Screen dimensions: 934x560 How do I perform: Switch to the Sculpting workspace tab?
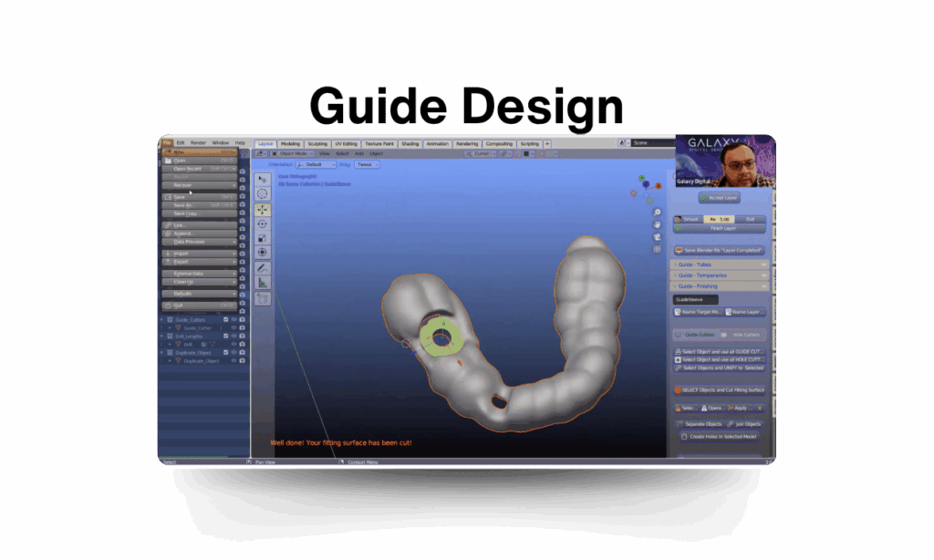(x=317, y=143)
